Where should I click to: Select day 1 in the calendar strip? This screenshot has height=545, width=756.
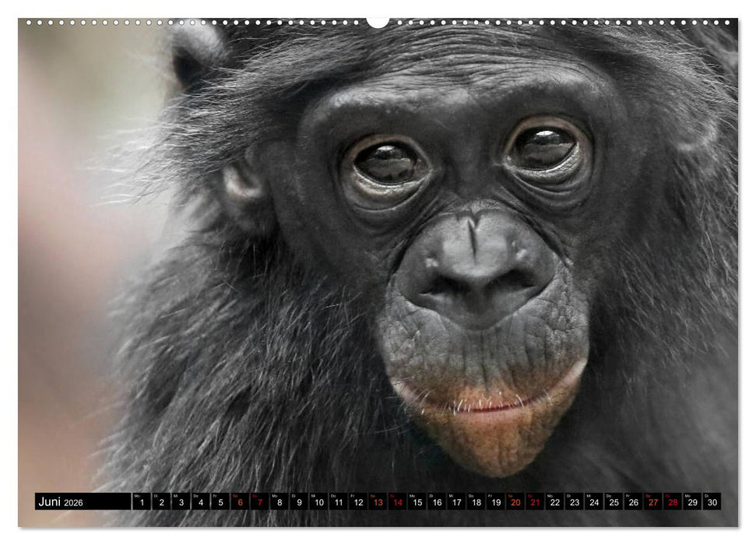[141, 502]
